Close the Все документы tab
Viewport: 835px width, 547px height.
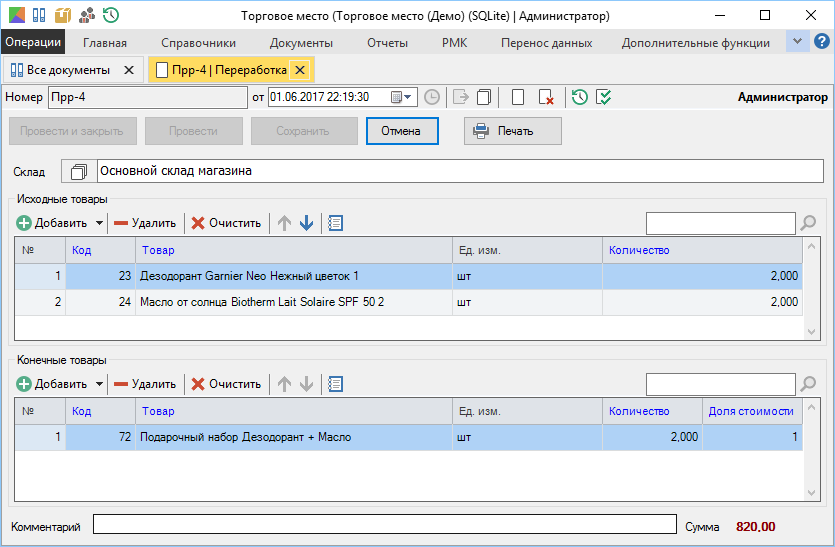point(129,70)
